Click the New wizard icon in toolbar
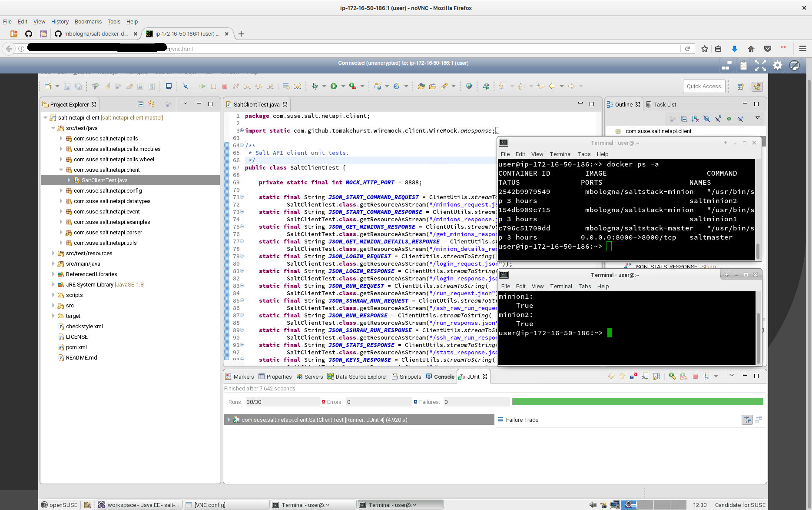The height and width of the screenshot is (510, 812). 48,87
